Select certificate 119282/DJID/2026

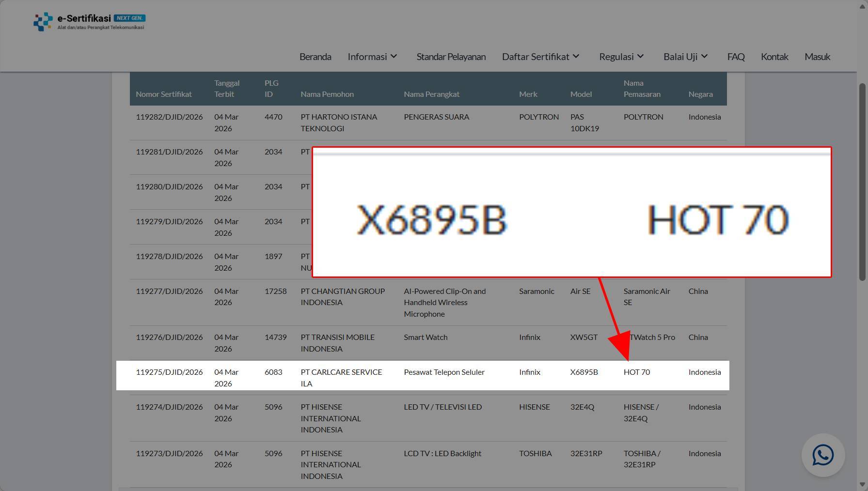(x=169, y=117)
